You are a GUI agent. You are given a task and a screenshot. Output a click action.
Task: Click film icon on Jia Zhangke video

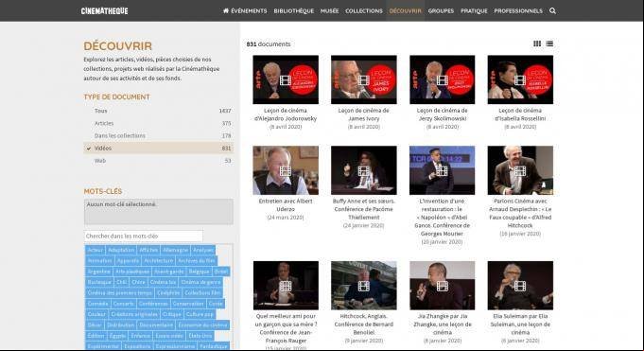(442, 286)
